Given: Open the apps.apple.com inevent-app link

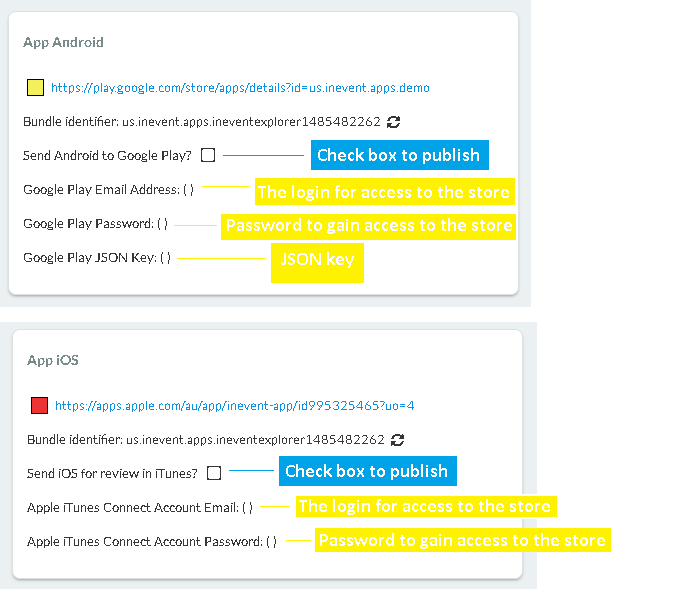Looking at the screenshot, I should [234, 406].
